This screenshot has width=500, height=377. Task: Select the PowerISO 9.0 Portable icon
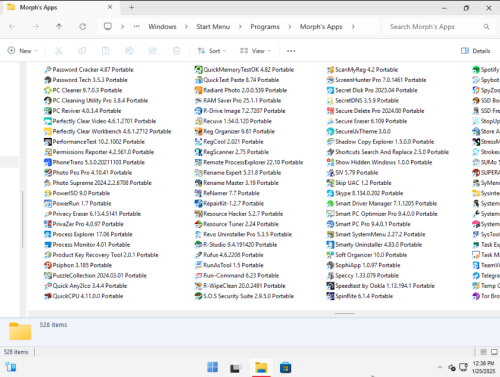48,193
